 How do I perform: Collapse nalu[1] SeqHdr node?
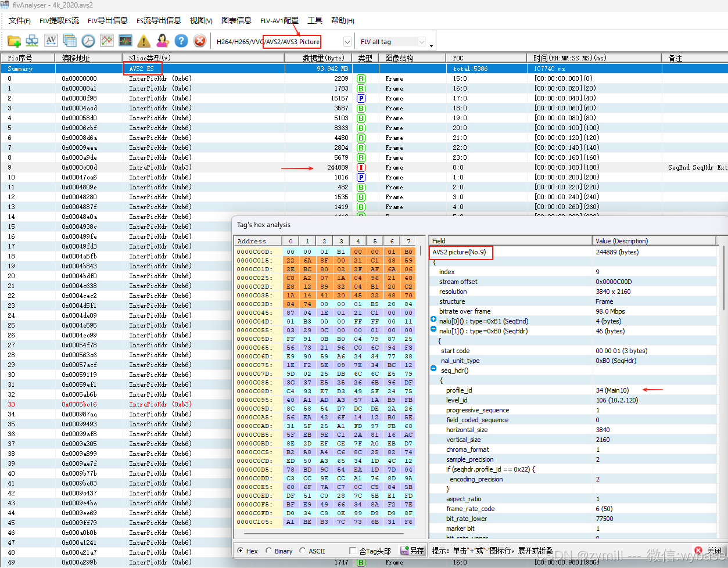coord(433,329)
